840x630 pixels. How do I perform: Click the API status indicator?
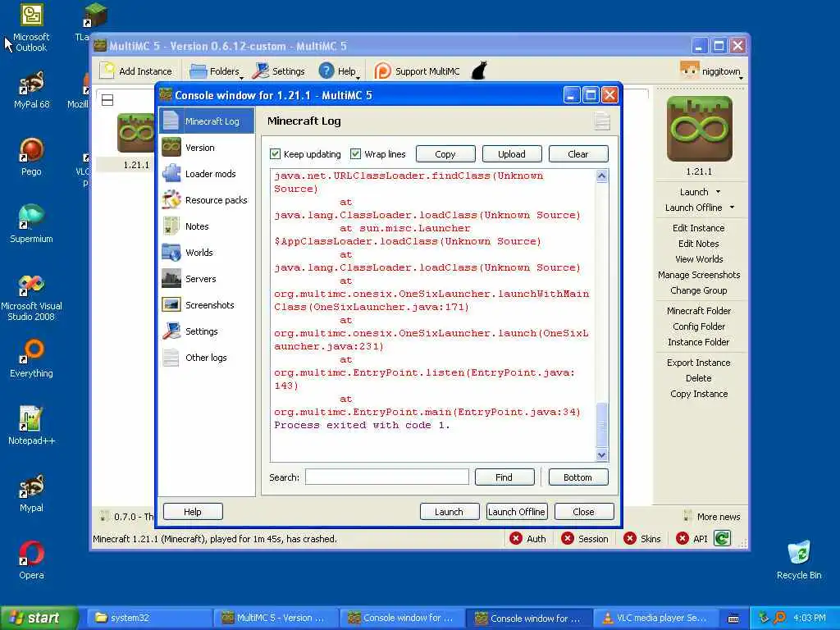692,538
